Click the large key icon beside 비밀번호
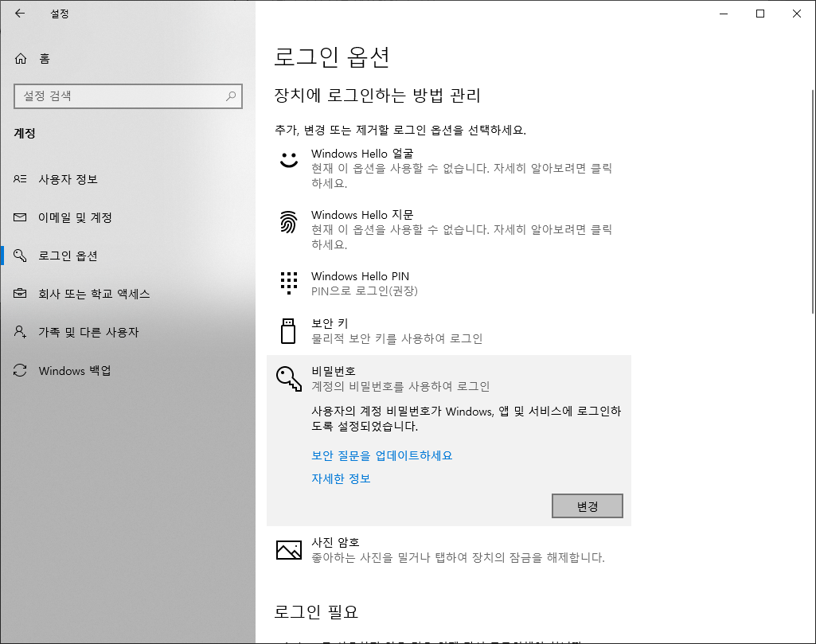Image resolution: width=816 pixels, height=644 pixels. click(289, 378)
